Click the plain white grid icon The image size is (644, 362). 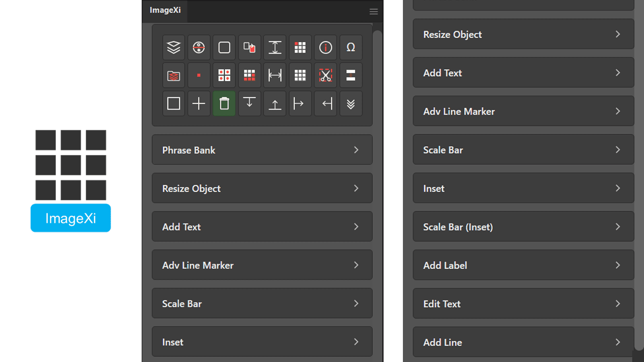pyautogui.click(x=300, y=75)
